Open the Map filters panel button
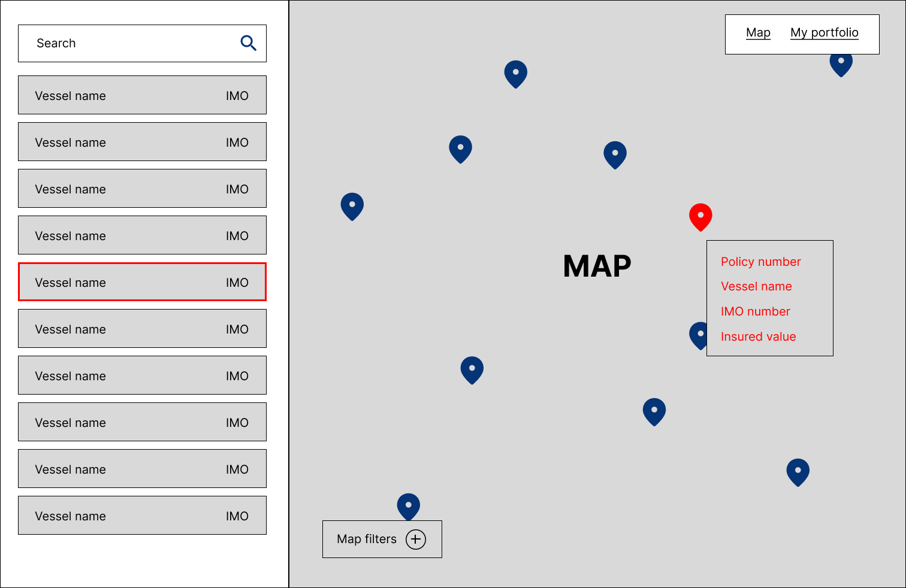Screen dimensions: 906x588 [367, 539]
